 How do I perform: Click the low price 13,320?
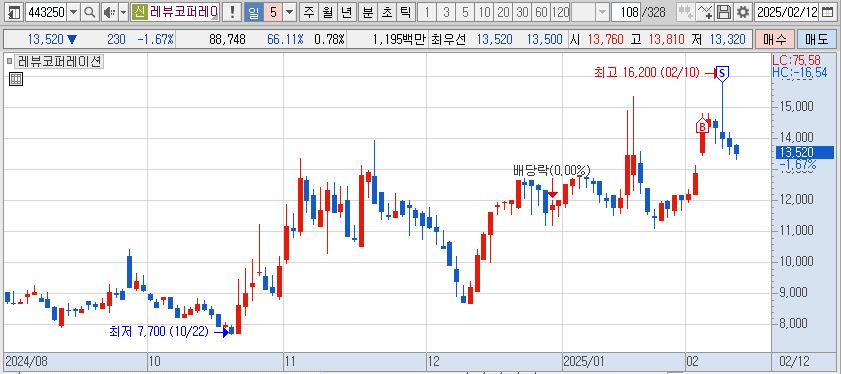pyautogui.click(x=728, y=39)
